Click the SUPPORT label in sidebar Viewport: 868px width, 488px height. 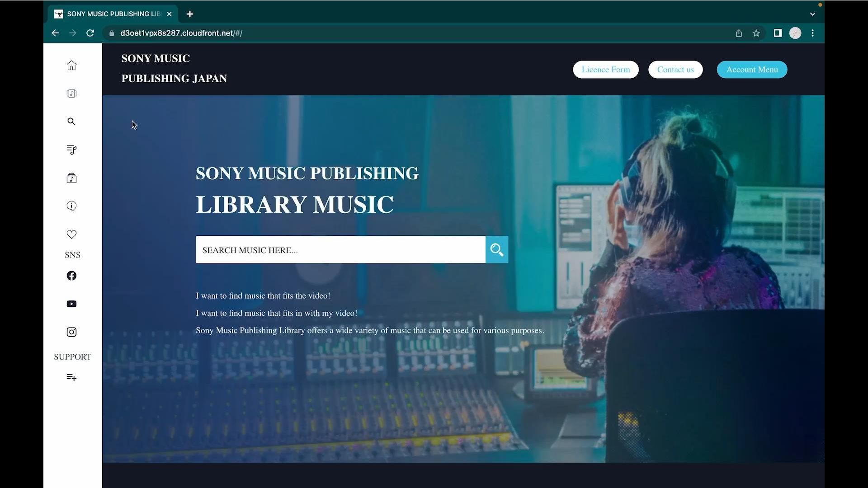tap(72, 357)
